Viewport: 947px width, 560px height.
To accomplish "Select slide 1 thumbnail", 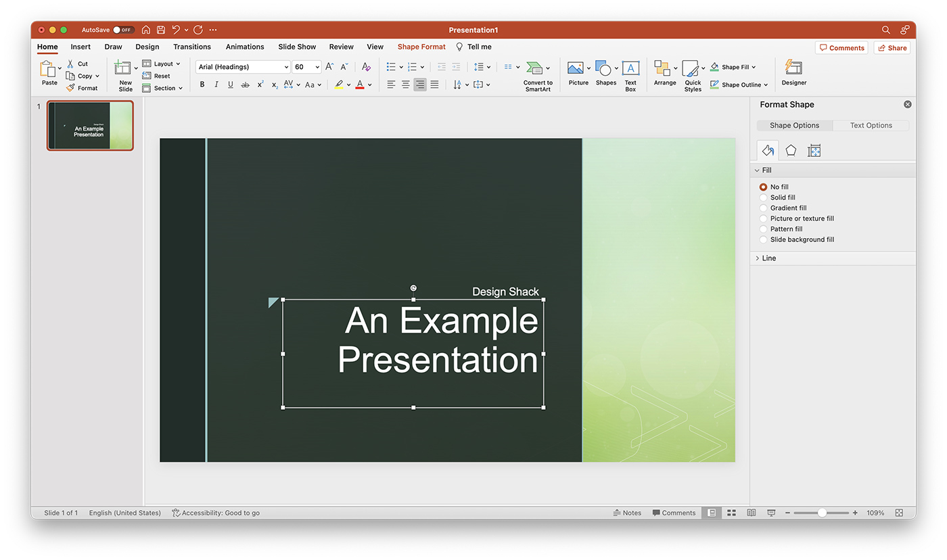I will pos(91,126).
